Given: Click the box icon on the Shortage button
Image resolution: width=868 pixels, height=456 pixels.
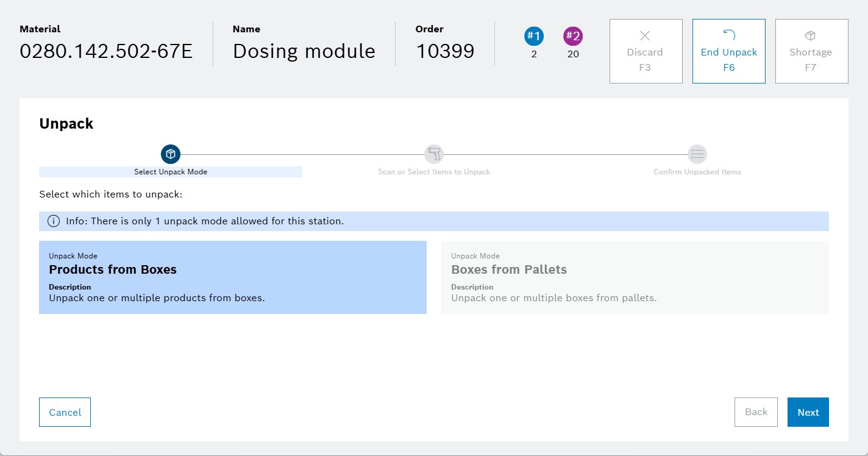Looking at the screenshot, I should (811, 36).
